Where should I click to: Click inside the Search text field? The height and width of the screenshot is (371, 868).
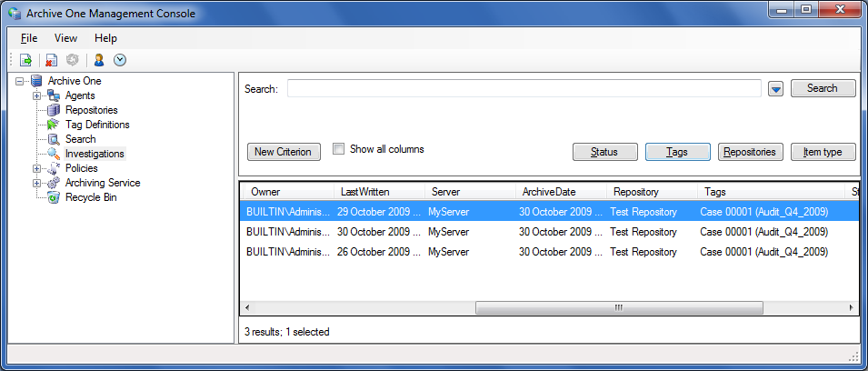point(524,88)
